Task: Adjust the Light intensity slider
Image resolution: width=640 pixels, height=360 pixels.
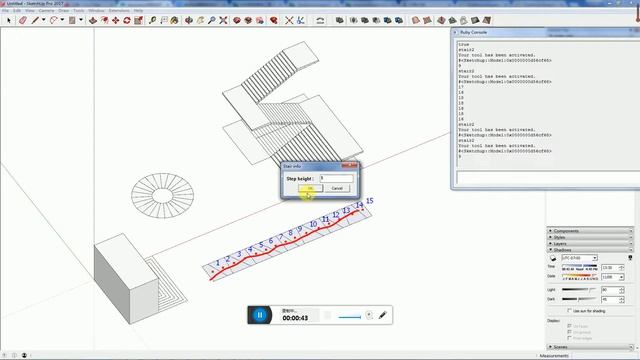Action: (x=579, y=289)
